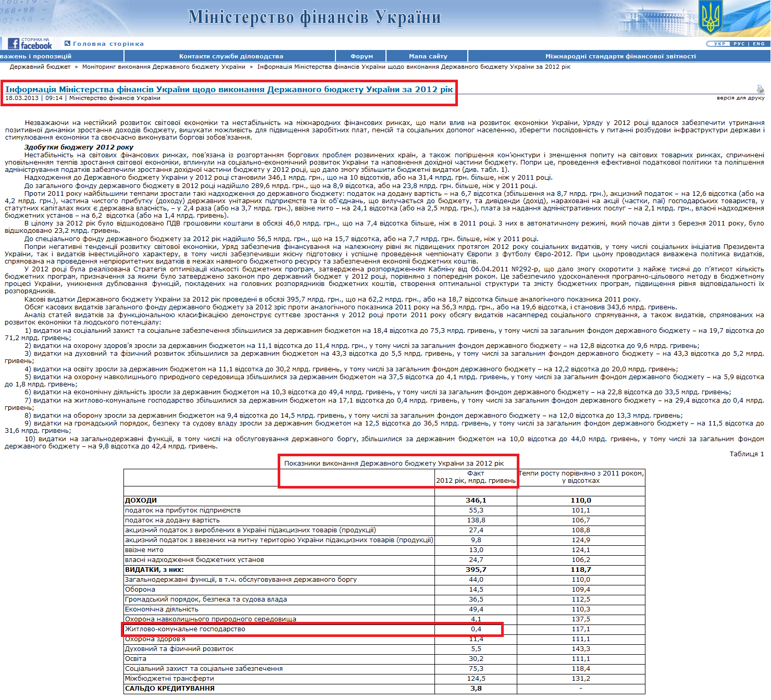Click the 'Охорона здоров'я' row label
The width and height of the screenshot is (771, 700).
pos(155,639)
